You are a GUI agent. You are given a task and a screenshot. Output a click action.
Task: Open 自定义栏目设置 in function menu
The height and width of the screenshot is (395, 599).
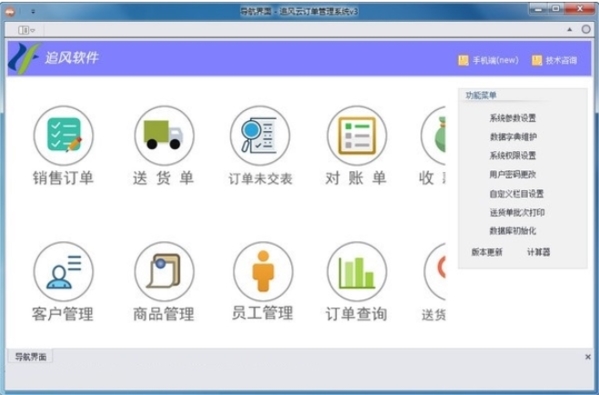(516, 194)
